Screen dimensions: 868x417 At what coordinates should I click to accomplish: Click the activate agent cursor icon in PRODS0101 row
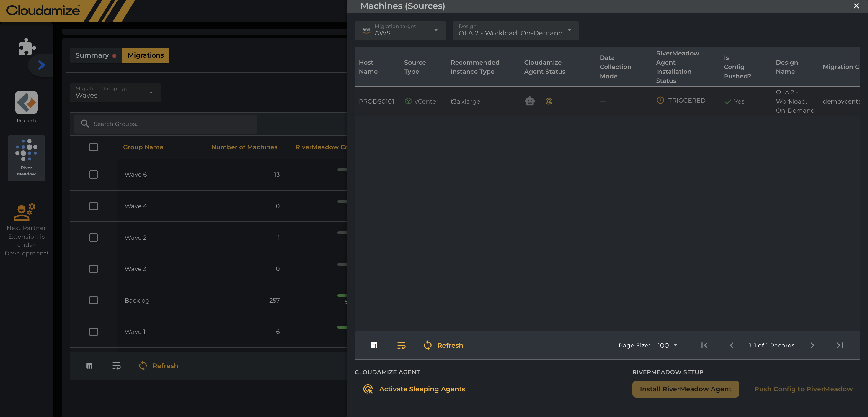tap(549, 101)
